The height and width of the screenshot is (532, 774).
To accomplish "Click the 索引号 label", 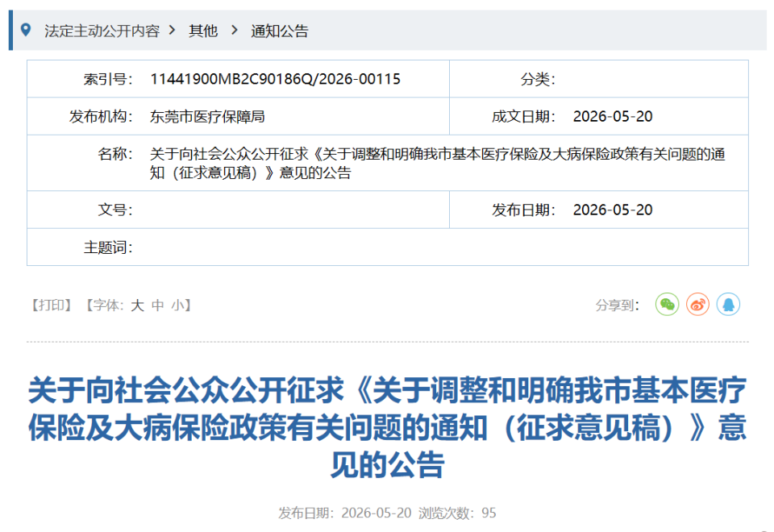I will (x=108, y=79).
